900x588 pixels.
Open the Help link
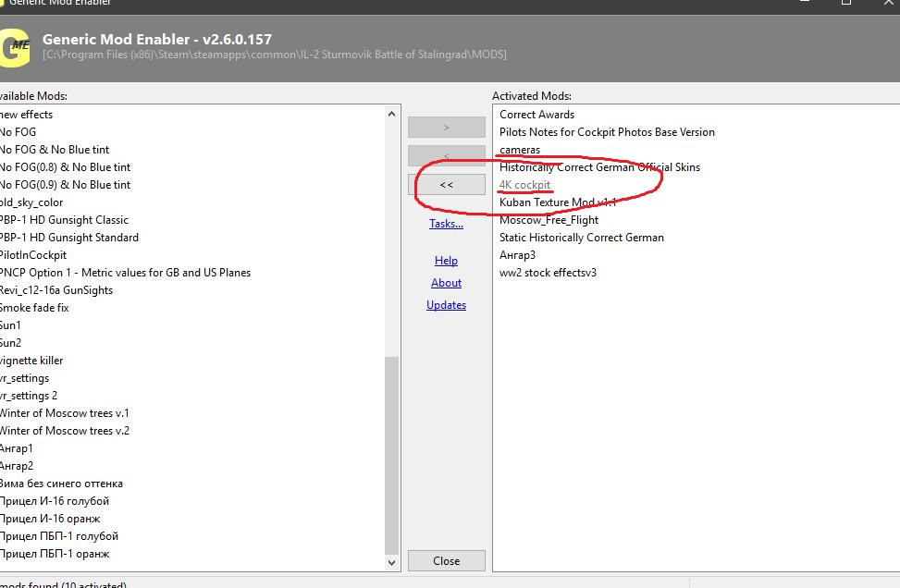(446, 261)
